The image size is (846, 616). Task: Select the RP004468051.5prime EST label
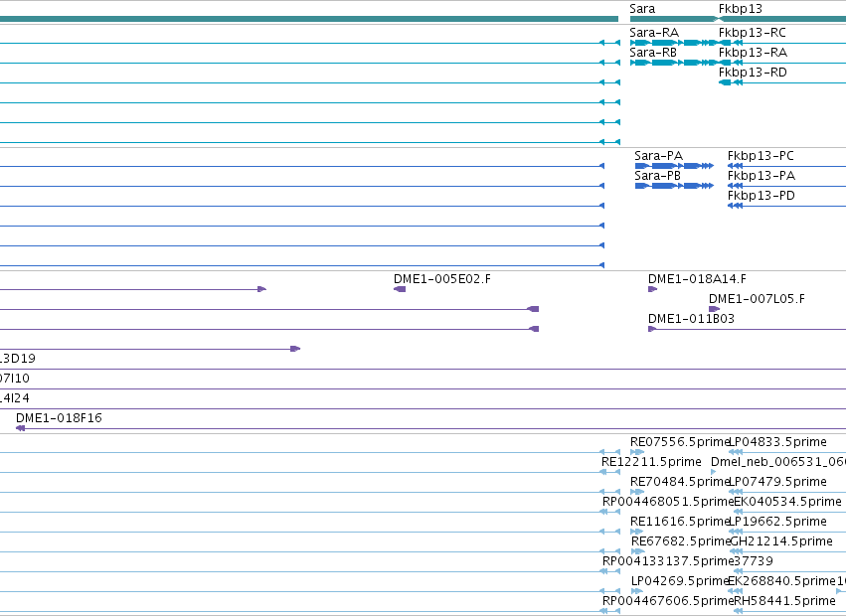[x=668, y=502]
